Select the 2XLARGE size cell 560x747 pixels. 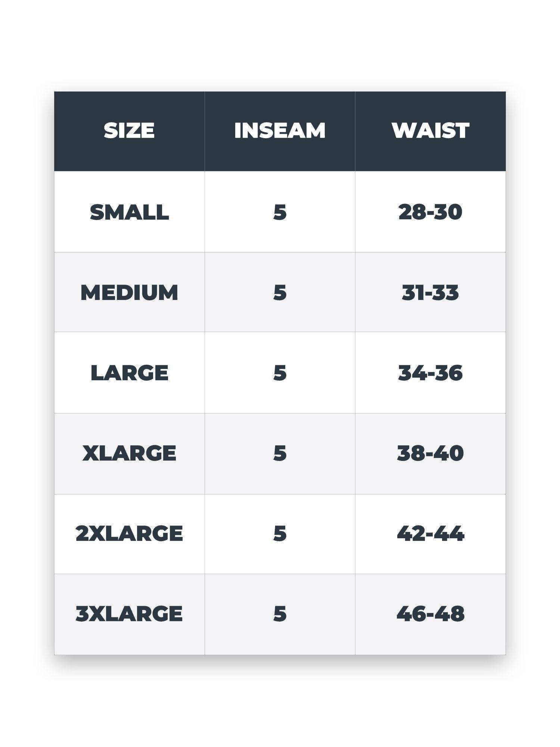click(x=129, y=533)
